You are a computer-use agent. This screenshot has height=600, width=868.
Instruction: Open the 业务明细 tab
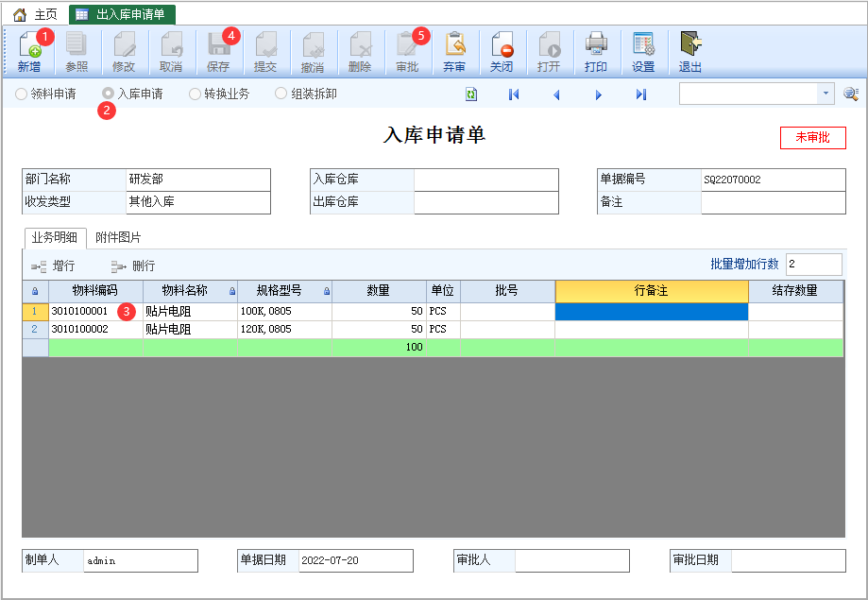pos(56,238)
